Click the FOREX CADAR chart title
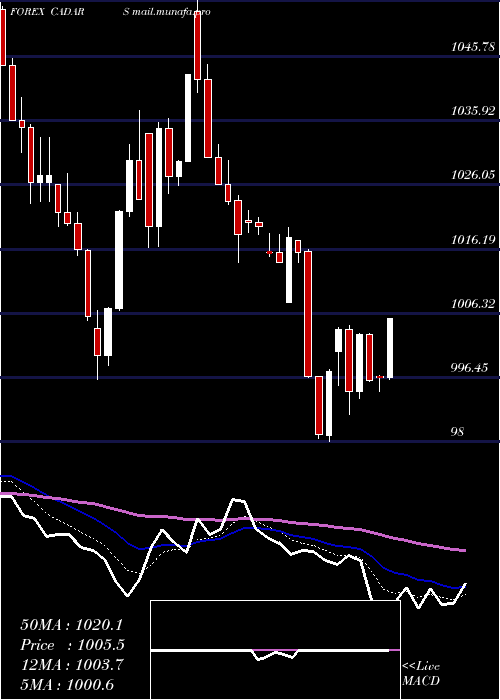This screenshot has height=700, width=500. pos(47,12)
